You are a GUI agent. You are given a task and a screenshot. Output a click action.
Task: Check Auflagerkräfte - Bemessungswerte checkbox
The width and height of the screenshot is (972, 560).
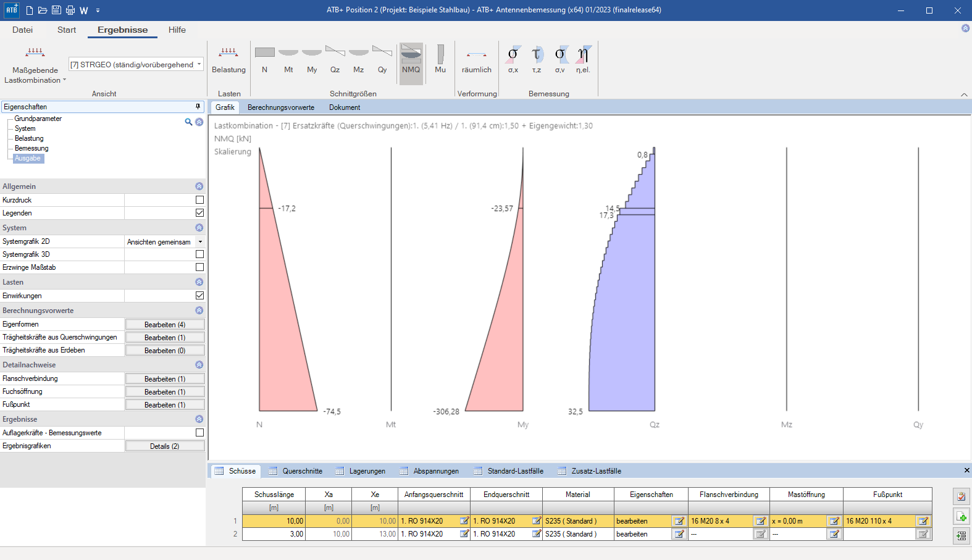199,433
